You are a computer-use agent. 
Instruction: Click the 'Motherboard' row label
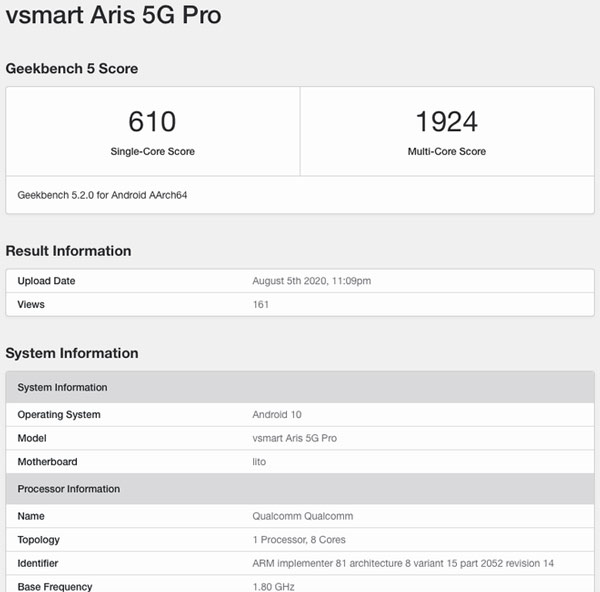(x=47, y=462)
